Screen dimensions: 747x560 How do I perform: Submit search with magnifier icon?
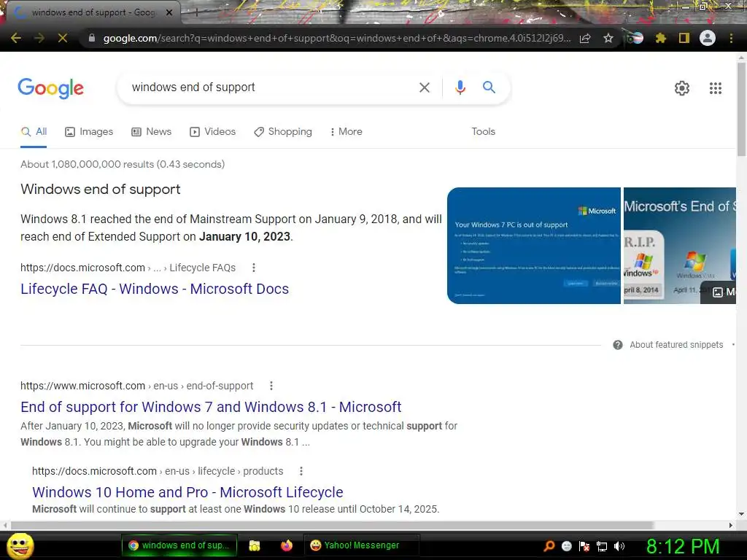point(489,87)
